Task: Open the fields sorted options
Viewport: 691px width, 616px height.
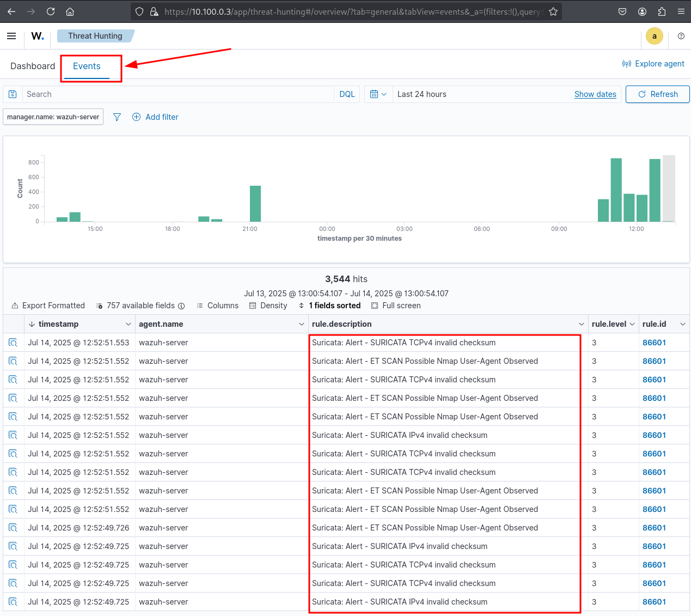Action: 329,306
